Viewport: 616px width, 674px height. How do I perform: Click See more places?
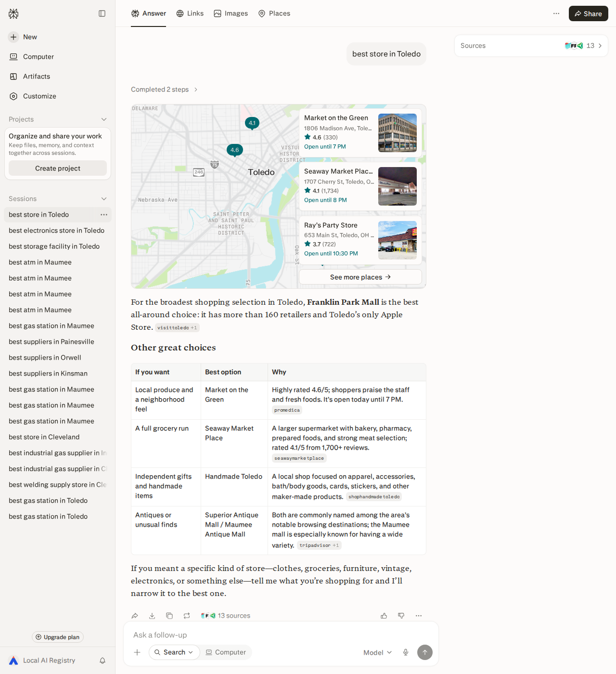(360, 277)
